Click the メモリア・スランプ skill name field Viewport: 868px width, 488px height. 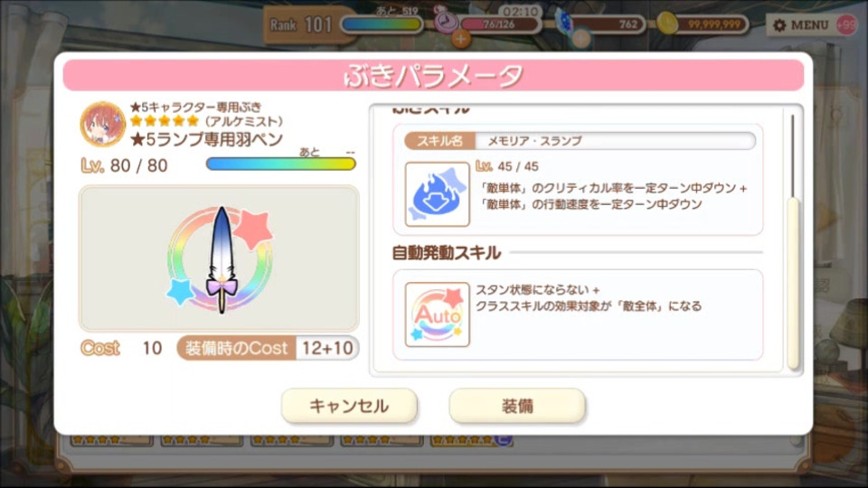tap(615, 141)
